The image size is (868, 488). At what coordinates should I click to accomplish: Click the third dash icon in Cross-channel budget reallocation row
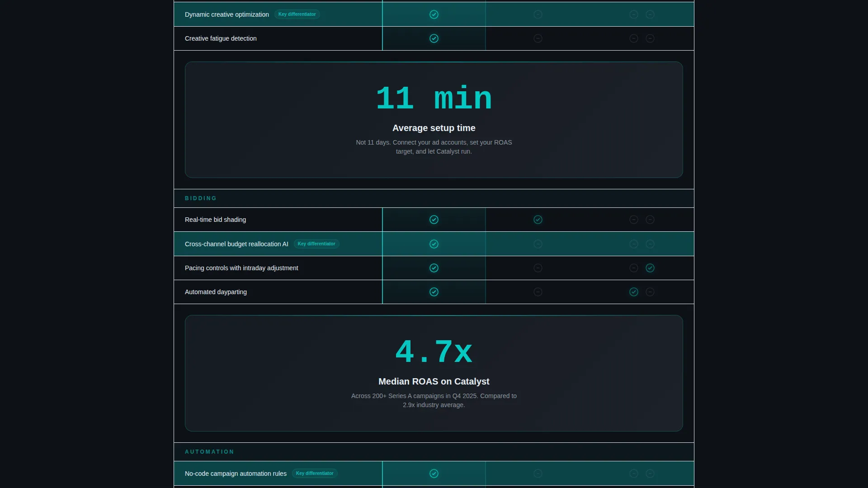(x=634, y=244)
